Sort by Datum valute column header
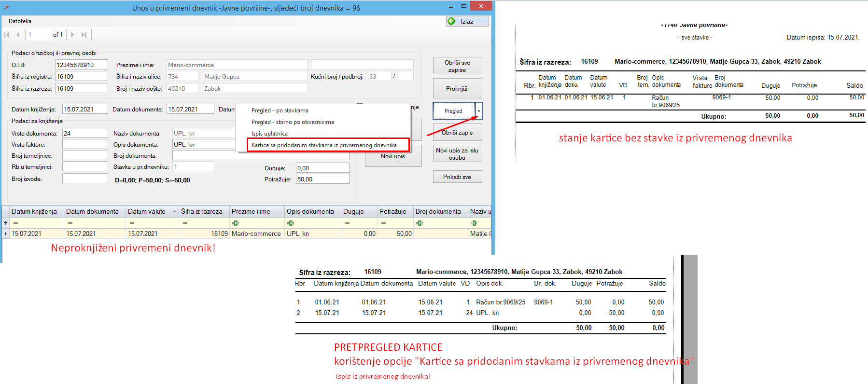Image resolution: width=868 pixels, height=384 pixels. [x=147, y=211]
